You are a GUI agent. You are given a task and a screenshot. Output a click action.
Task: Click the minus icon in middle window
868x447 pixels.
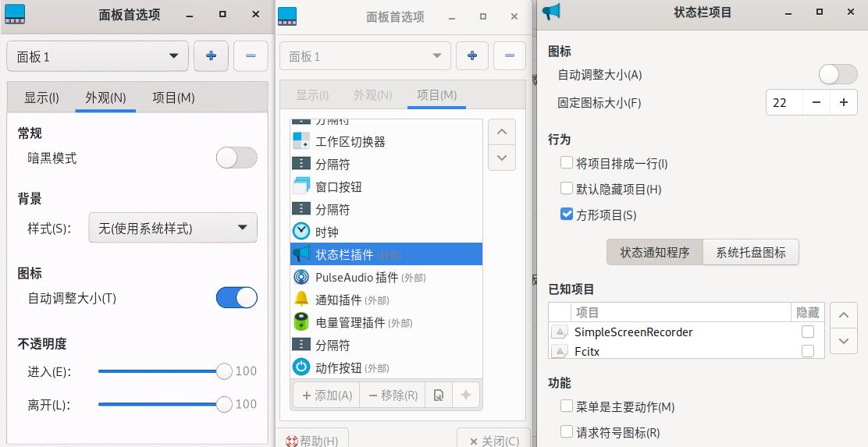pyautogui.click(x=510, y=56)
